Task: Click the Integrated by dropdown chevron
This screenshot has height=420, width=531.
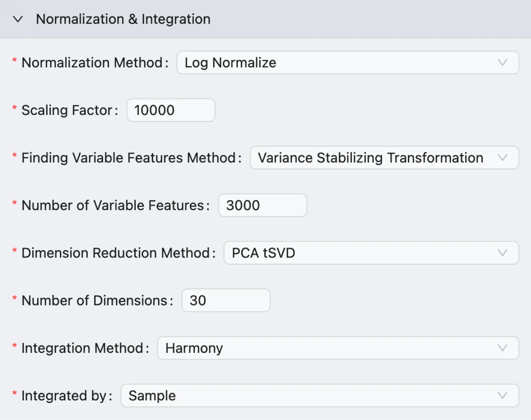Action: 502,395
